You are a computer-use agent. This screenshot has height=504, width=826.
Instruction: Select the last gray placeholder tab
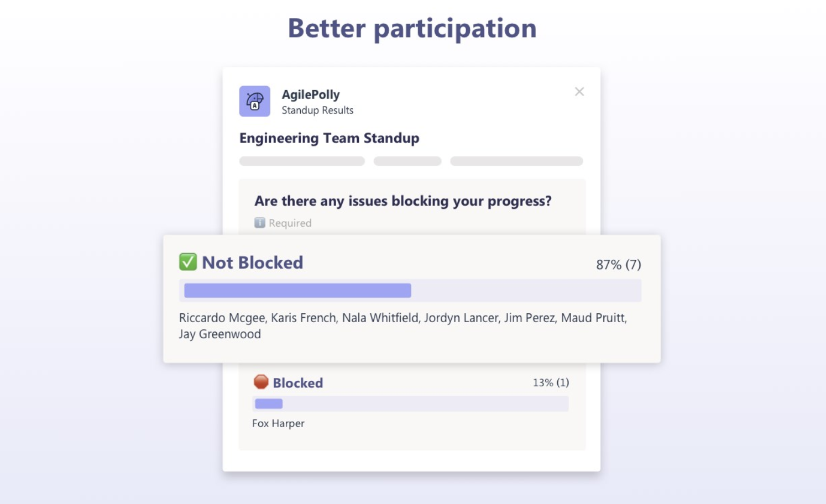pos(516,161)
